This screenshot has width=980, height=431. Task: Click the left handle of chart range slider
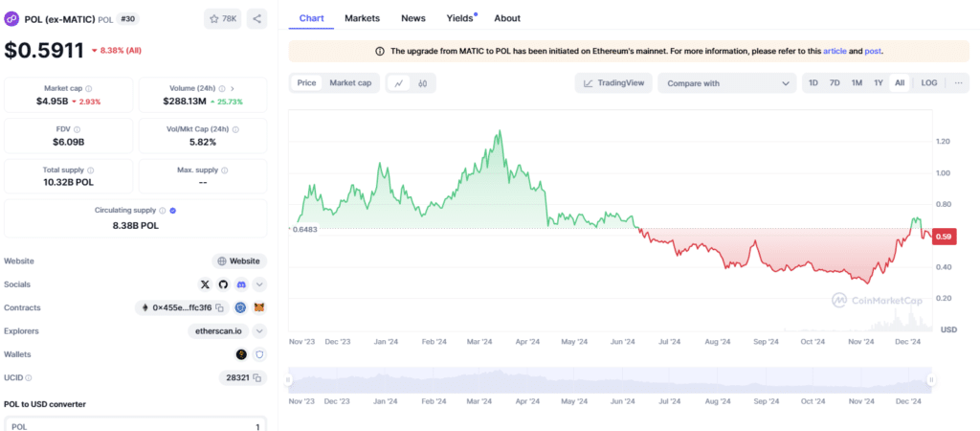coord(289,379)
